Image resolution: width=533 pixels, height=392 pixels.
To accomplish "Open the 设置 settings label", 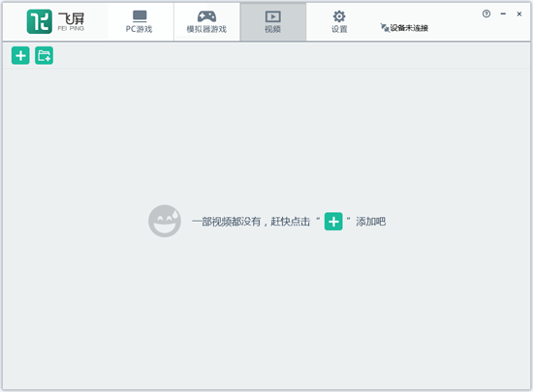I will click(339, 29).
